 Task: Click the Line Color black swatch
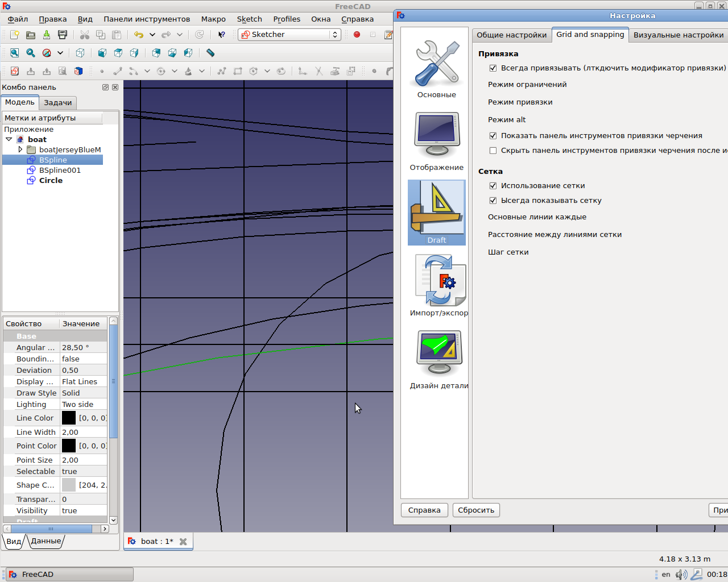click(68, 418)
